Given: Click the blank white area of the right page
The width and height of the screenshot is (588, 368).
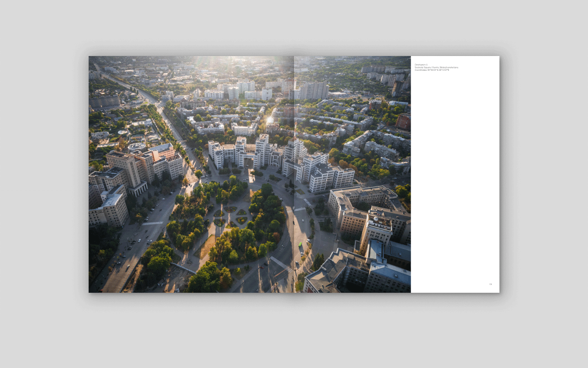Looking at the screenshot, I should (x=455, y=176).
